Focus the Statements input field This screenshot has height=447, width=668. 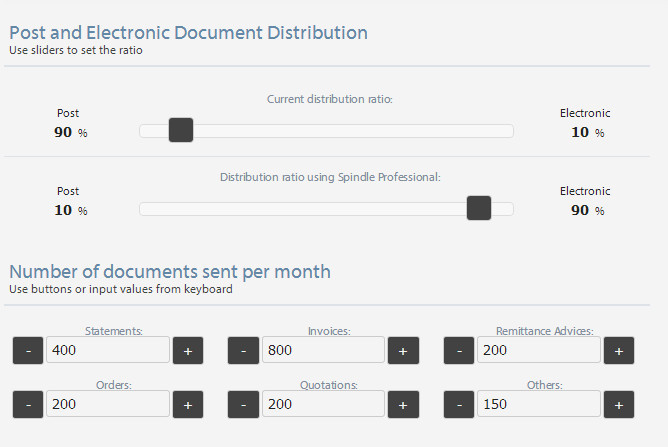click(x=108, y=350)
